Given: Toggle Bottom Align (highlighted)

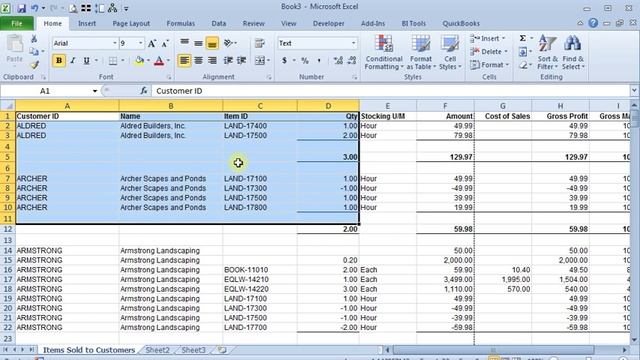Looking at the screenshot, I should 212,43.
